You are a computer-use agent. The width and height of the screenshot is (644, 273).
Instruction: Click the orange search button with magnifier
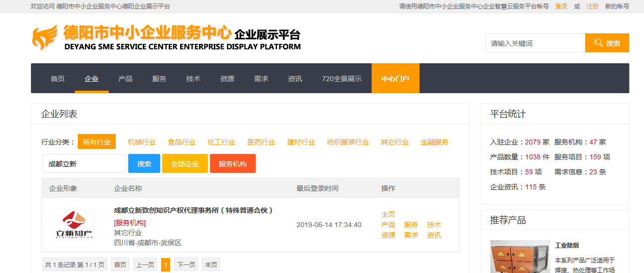point(607,43)
